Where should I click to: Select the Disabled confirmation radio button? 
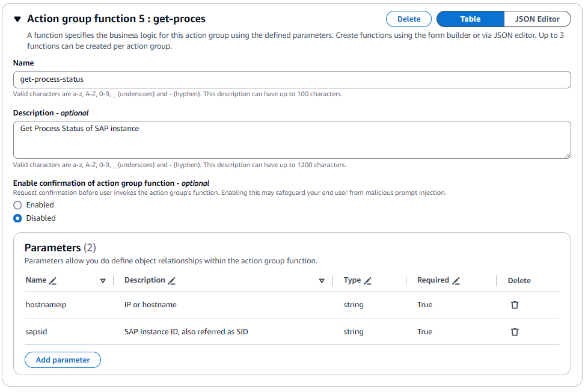click(18, 218)
